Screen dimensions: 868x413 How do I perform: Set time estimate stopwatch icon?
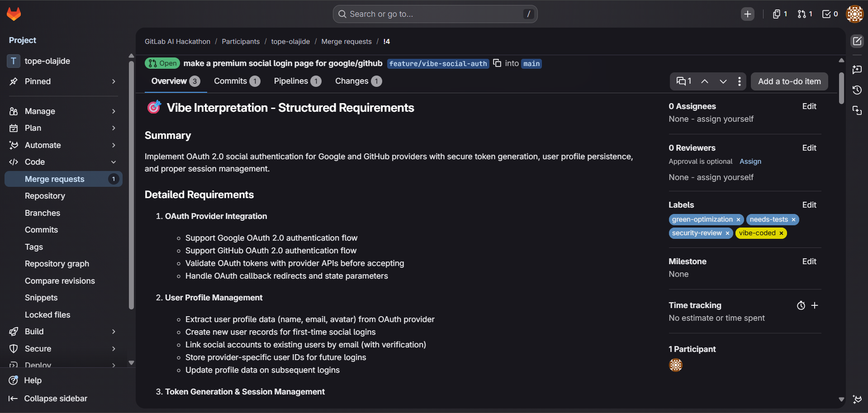801,306
